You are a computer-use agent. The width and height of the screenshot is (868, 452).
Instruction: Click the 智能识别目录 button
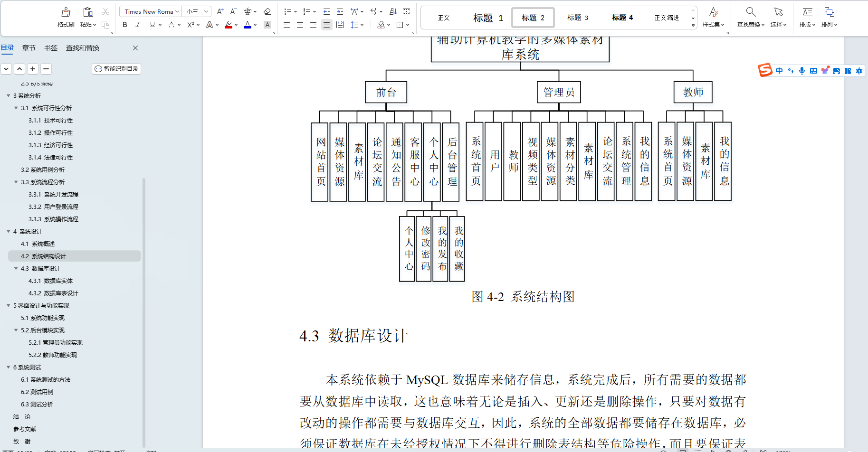point(116,69)
